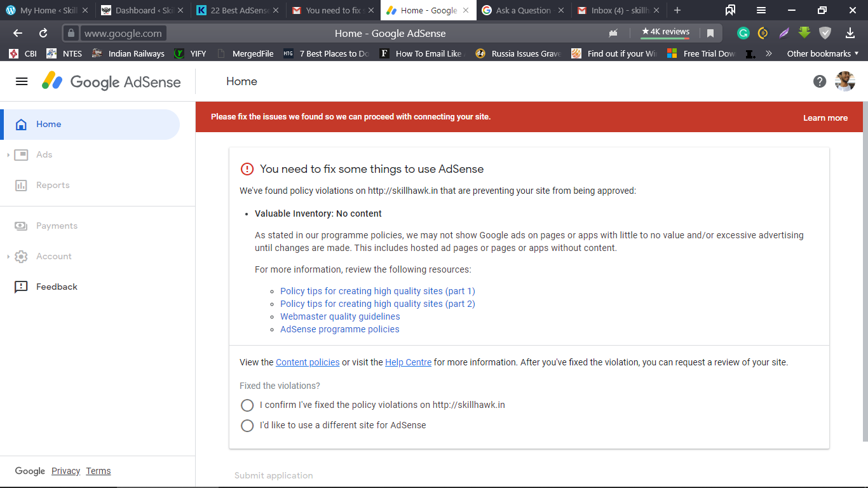This screenshot has height=488, width=868.
Task: Open Feedback in sidebar
Action: (57, 287)
